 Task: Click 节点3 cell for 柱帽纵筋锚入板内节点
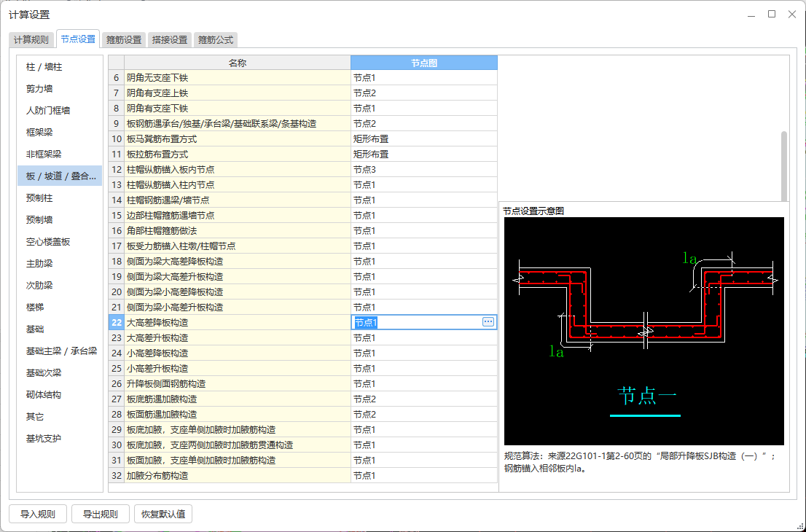(424, 170)
